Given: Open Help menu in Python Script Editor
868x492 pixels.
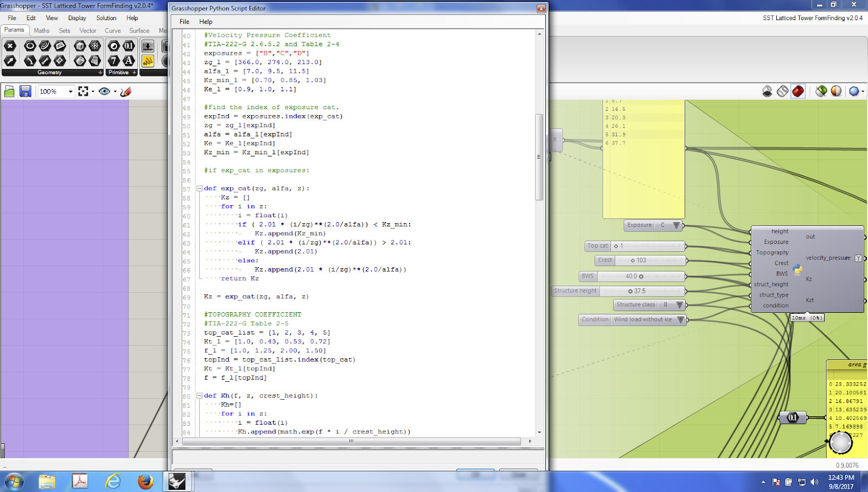Looking at the screenshot, I should click(x=206, y=22).
